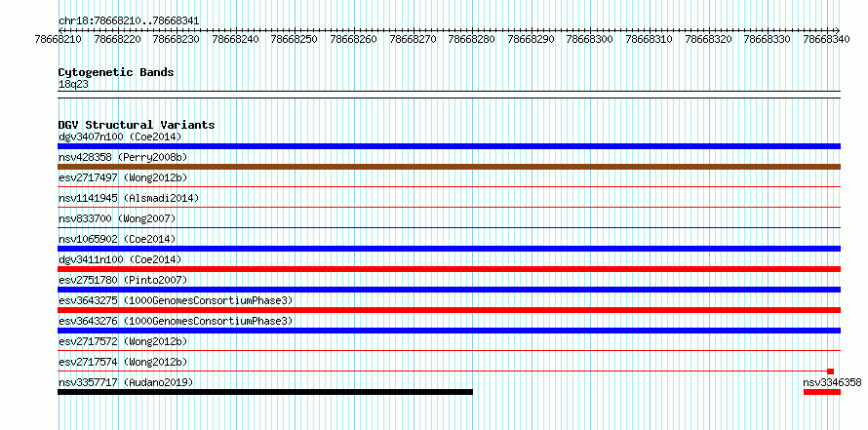Viewport: 868px width, 430px height.
Task: Click the nsv1065902 (Coe2014) label
Action: (x=117, y=239)
